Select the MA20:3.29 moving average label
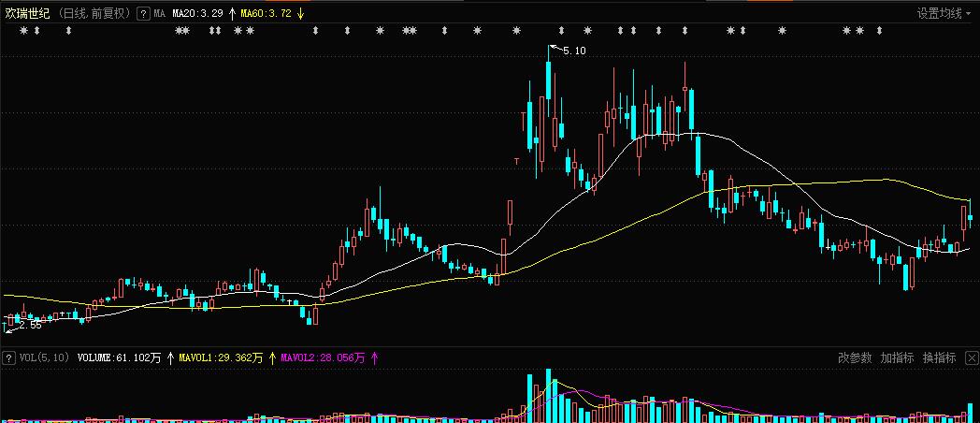 click(x=197, y=14)
